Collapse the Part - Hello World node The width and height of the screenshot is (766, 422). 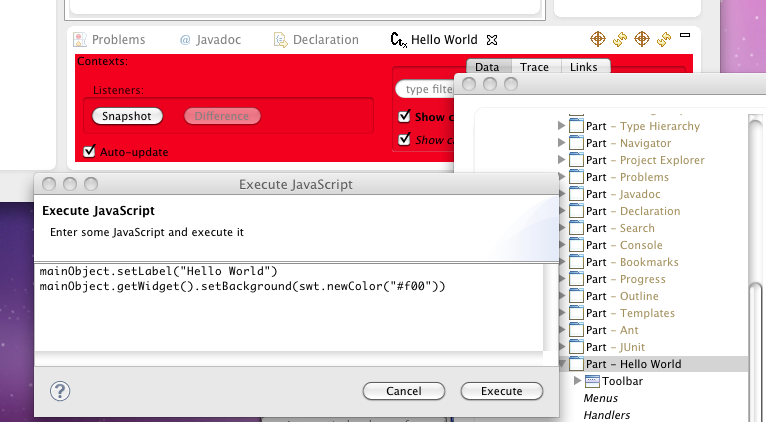[561, 364]
